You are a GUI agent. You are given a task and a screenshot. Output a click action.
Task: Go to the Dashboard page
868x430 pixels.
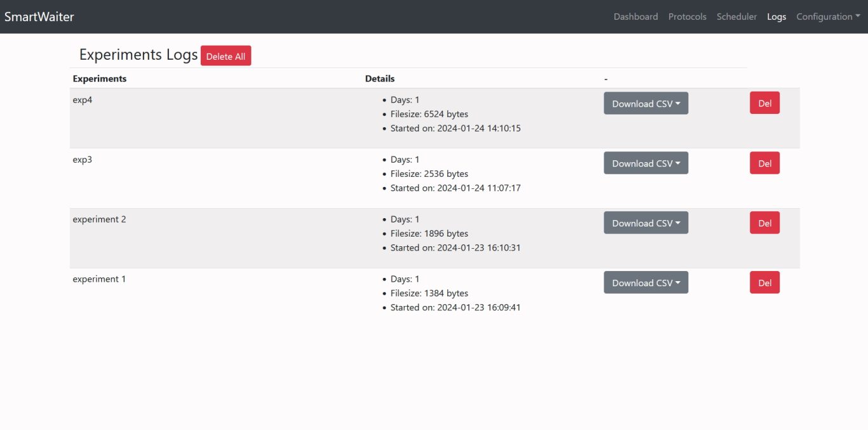tap(635, 17)
